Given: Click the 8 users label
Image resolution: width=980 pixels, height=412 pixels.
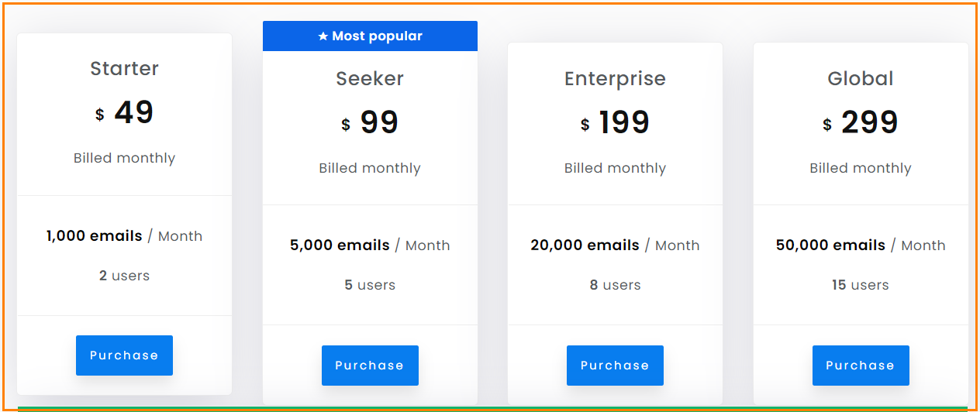Looking at the screenshot, I should (x=615, y=285).
